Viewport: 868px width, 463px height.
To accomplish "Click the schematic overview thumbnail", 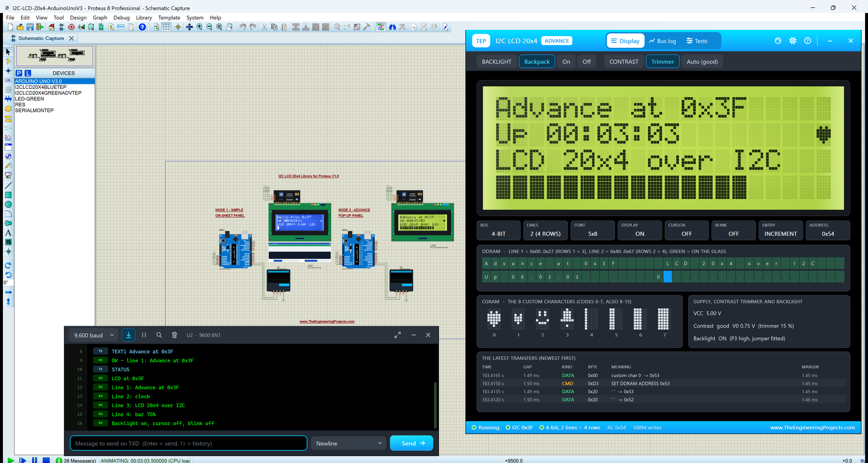I will 54,56.
